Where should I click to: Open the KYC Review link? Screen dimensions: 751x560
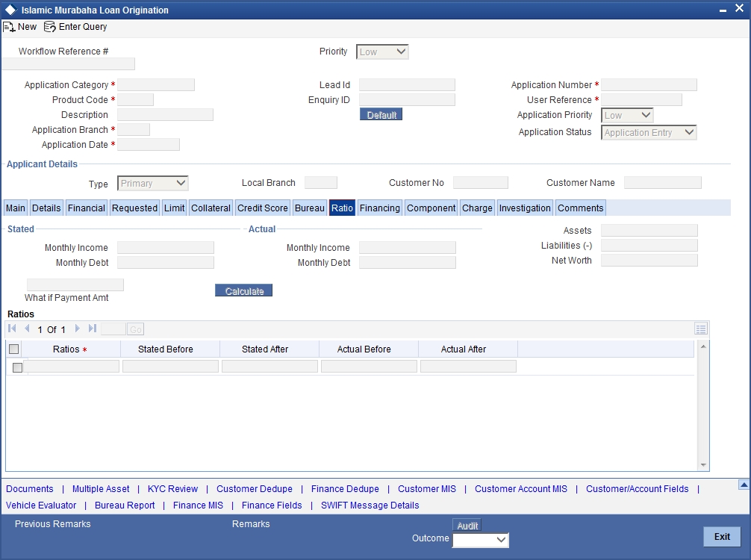tap(172, 488)
